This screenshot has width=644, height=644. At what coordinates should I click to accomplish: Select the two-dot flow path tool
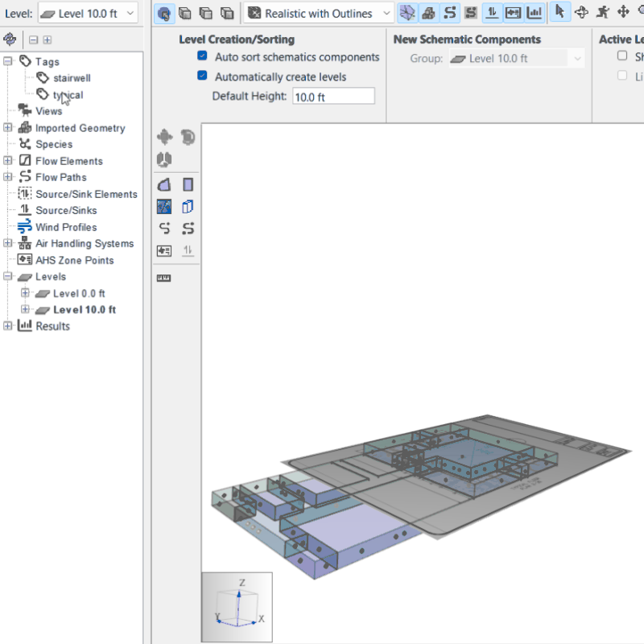click(188, 229)
